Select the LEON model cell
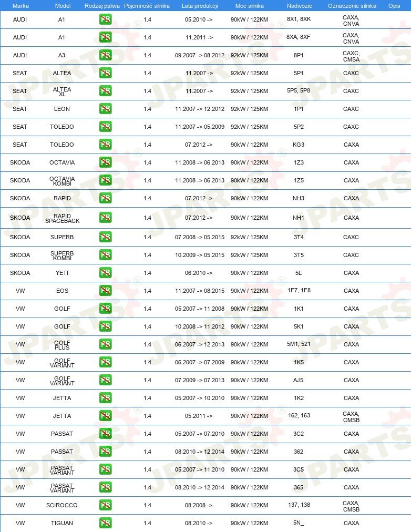This screenshot has height=532, width=411. [x=62, y=109]
